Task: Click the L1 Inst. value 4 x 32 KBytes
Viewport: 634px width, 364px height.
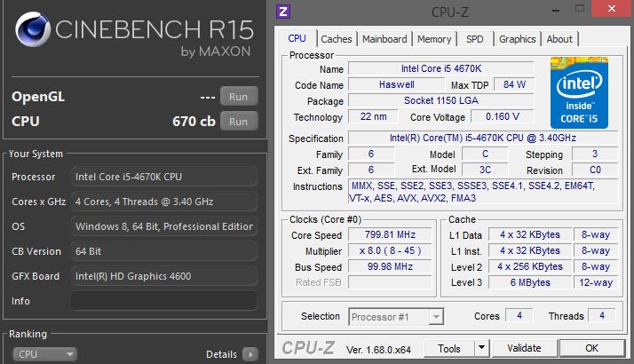Action: 530,250
